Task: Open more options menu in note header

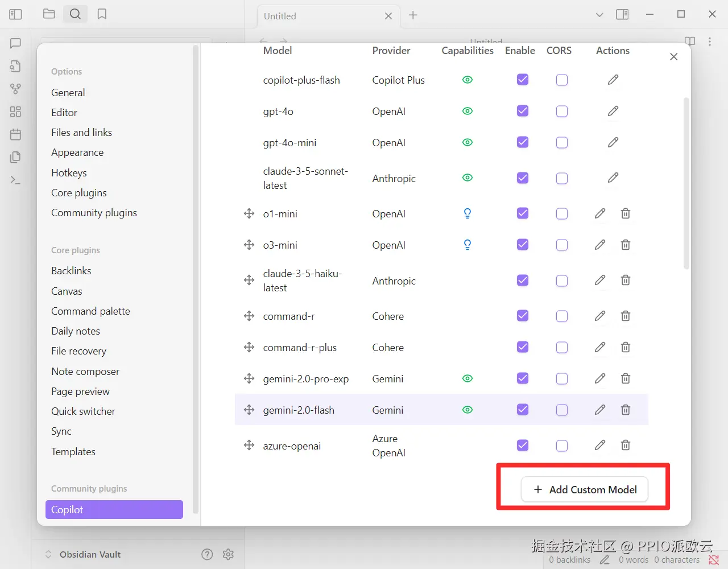Action: pos(710,42)
